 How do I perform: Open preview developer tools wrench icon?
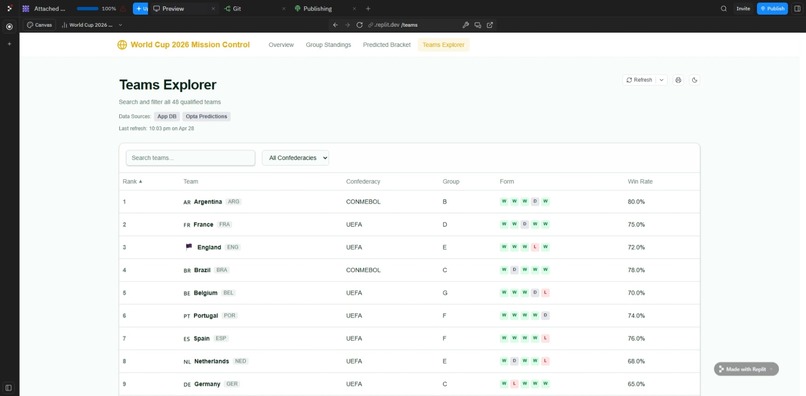(x=466, y=25)
